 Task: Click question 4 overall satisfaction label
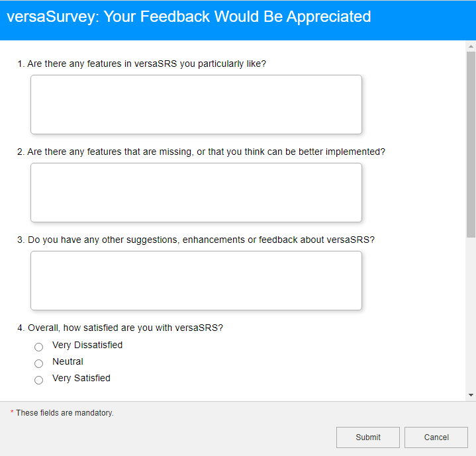point(120,328)
